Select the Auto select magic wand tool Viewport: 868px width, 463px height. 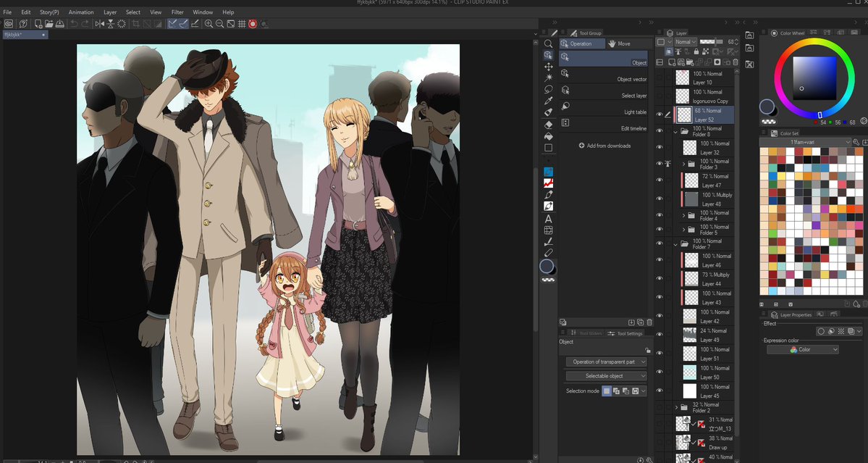(548, 78)
